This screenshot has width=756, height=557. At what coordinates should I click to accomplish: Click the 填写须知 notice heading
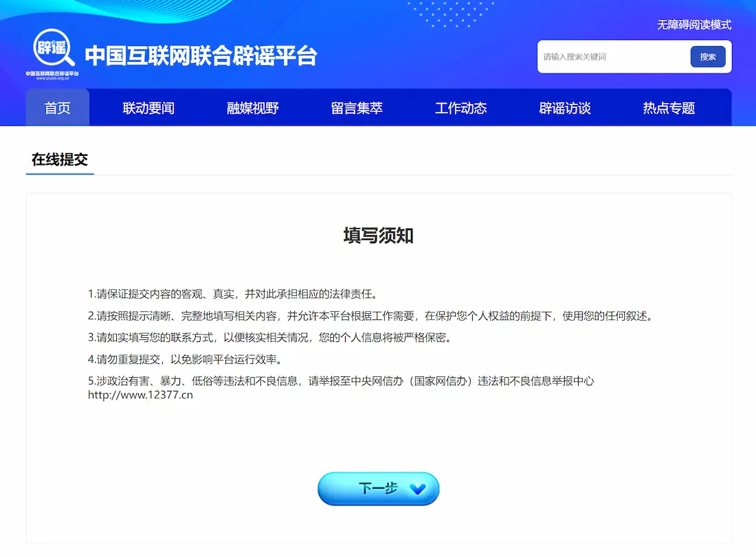pos(378,234)
